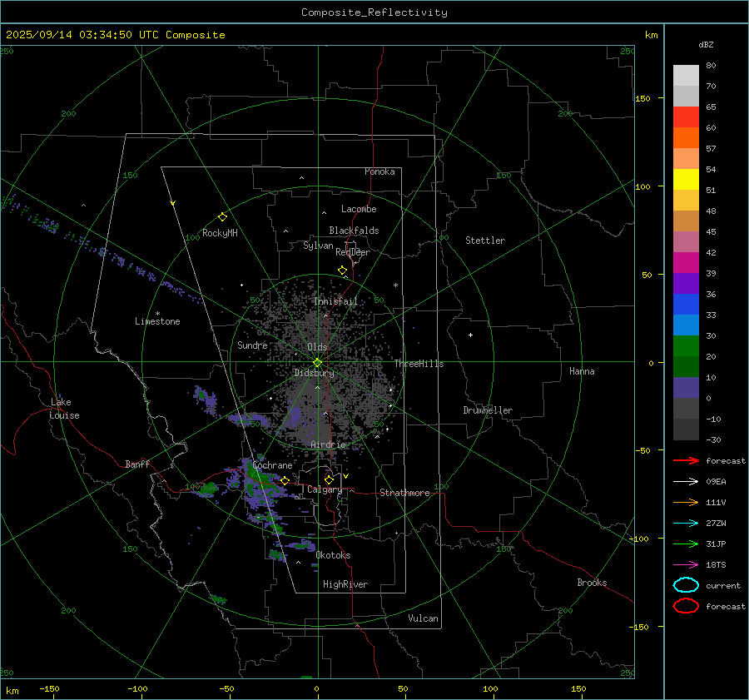Click the Sylvan city label
The image size is (749, 700).
(x=318, y=246)
